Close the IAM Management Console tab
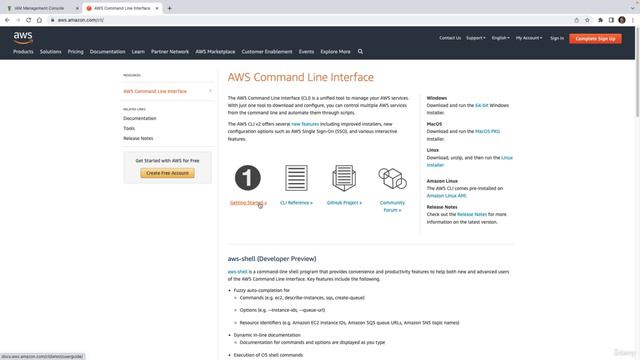This screenshot has height=360, width=640. pos(77,8)
